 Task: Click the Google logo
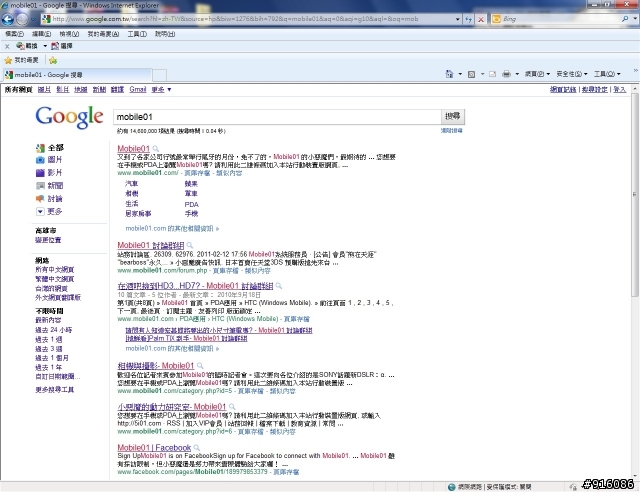pyautogui.click(x=69, y=117)
